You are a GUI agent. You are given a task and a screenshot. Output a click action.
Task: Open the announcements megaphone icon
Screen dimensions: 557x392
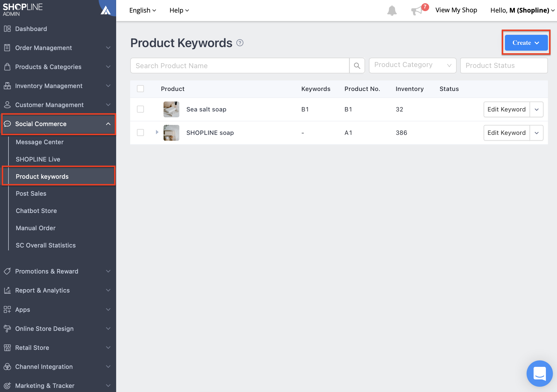pyautogui.click(x=417, y=11)
